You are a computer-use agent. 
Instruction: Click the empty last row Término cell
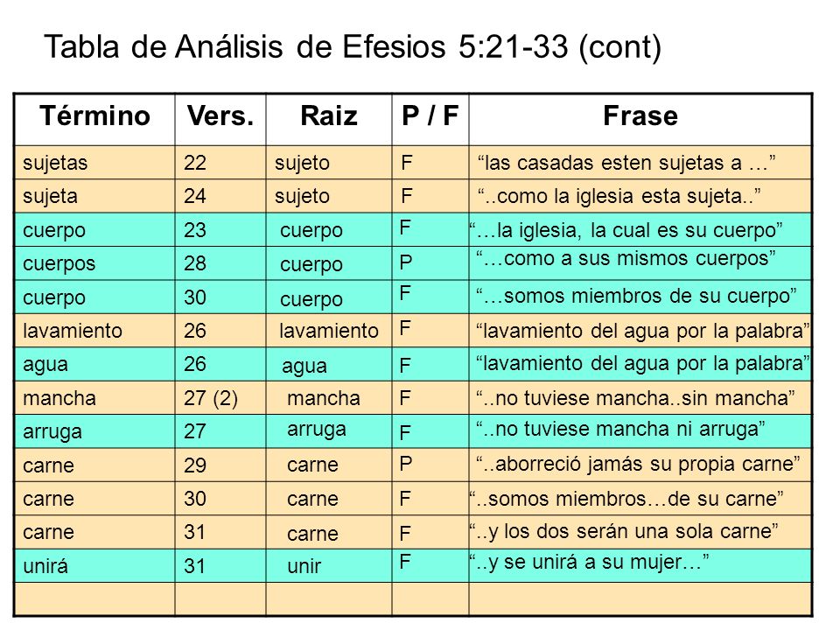pos(94,598)
